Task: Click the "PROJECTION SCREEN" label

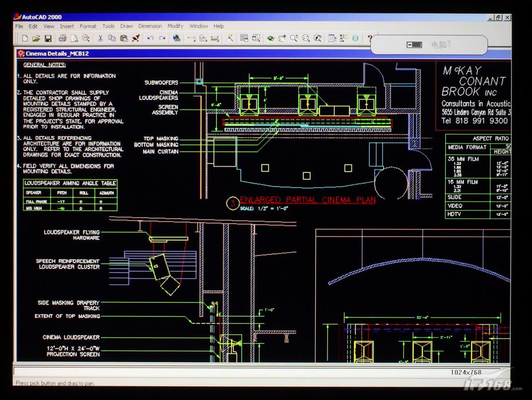Action: 73,354
